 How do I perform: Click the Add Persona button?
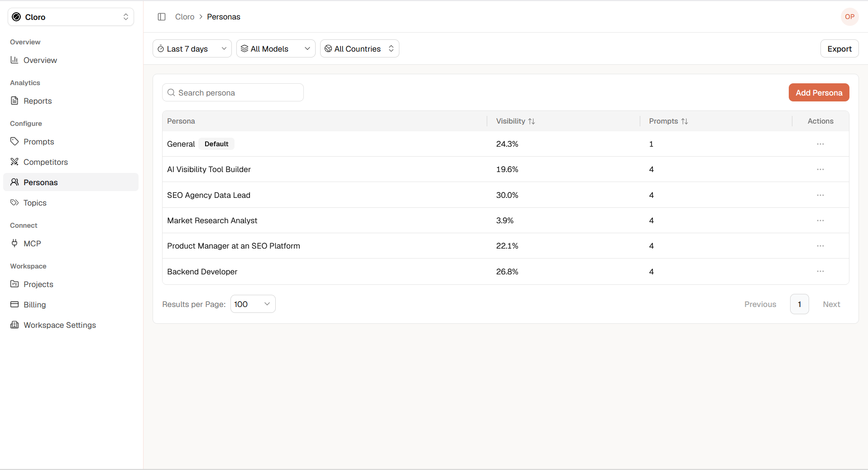819,92
